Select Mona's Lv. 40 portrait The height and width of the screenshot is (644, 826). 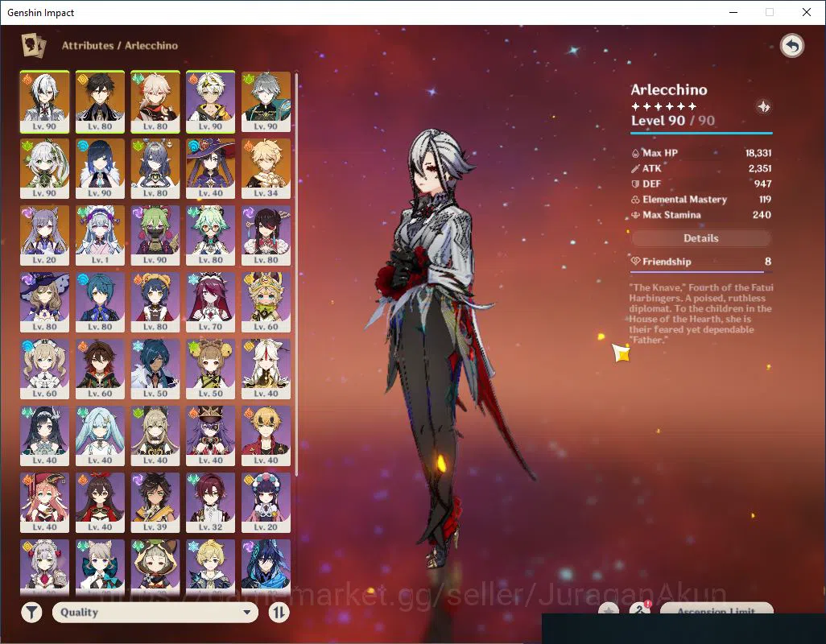[x=211, y=168]
